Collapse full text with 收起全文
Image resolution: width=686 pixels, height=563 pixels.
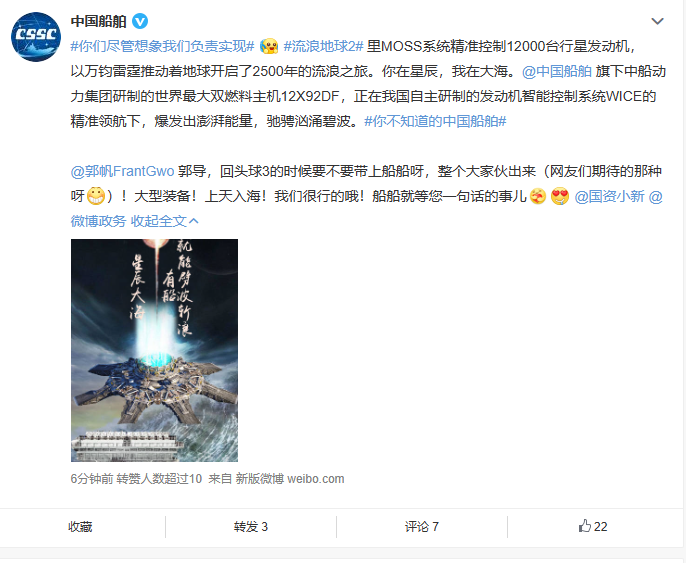click(x=164, y=221)
